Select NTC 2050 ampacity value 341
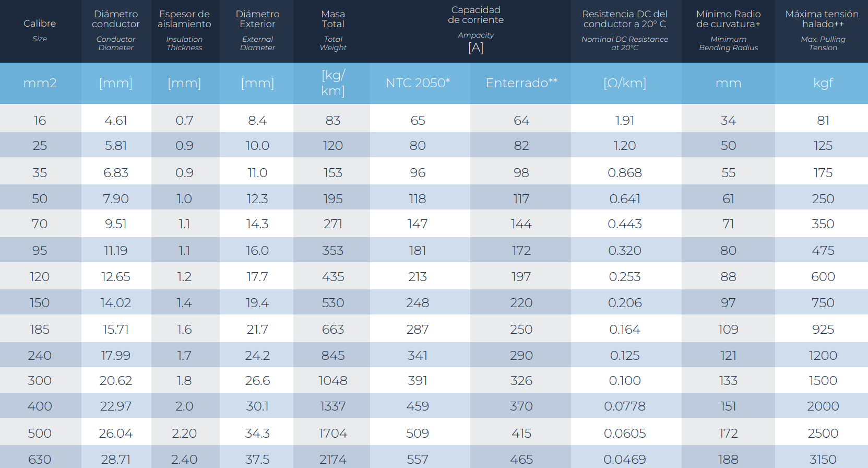Viewport: 868px width, 468px height. pyautogui.click(x=418, y=356)
